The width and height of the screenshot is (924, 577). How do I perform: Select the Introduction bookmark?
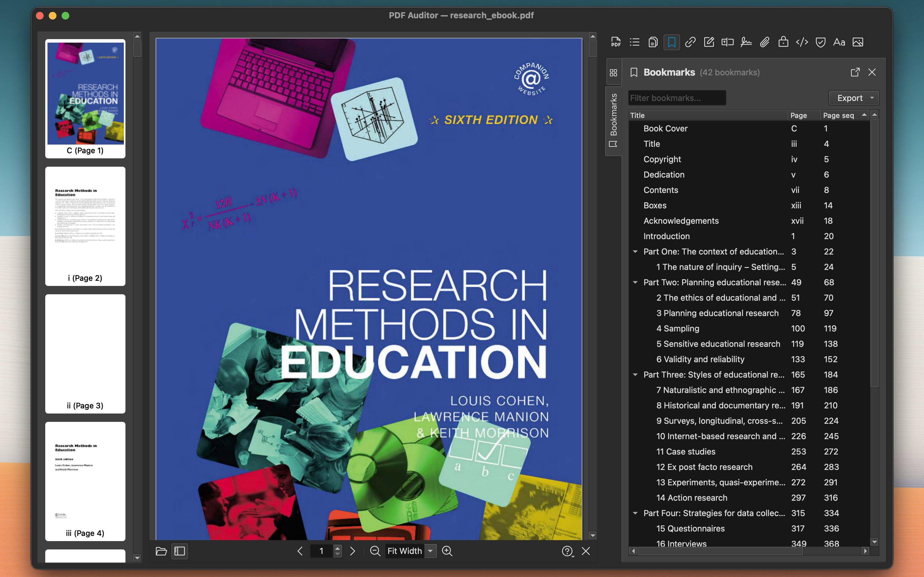tap(666, 236)
